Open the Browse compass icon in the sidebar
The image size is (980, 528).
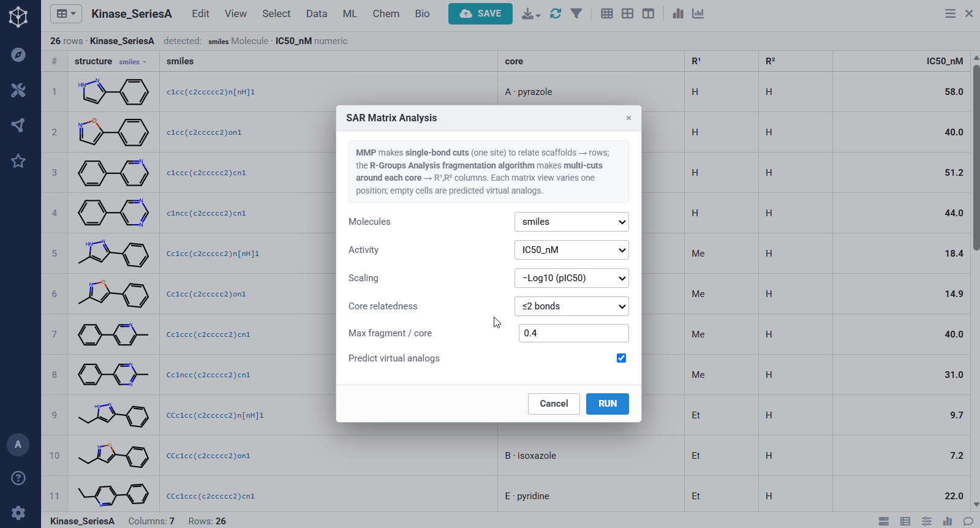18,55
